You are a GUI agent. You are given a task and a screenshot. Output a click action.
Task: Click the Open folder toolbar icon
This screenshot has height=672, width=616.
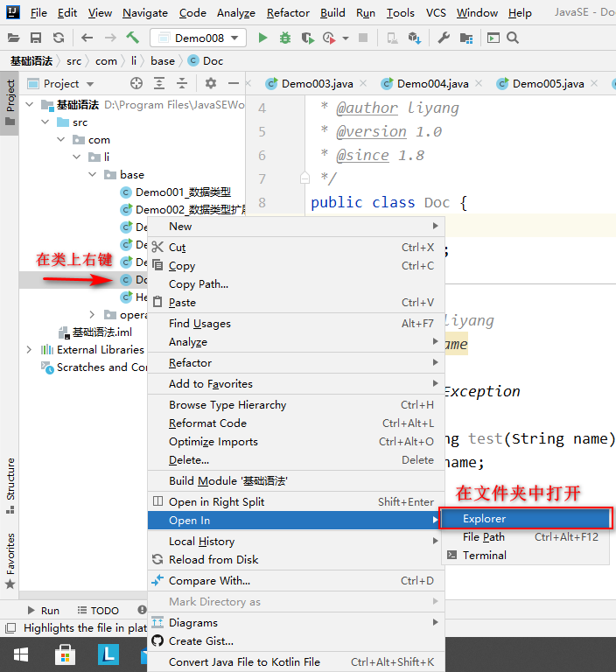coord(14,38)
